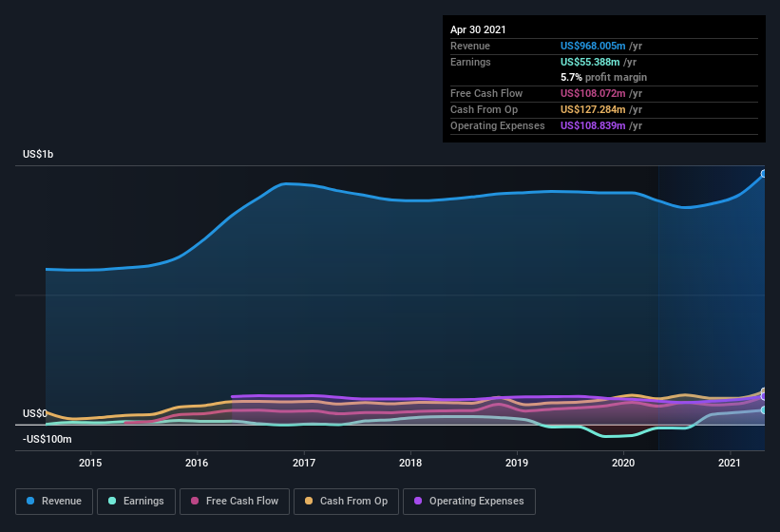This screenshot has width=780, height=532.
Task: Click the 2017 x-axis label
Action: pos(303,463)
